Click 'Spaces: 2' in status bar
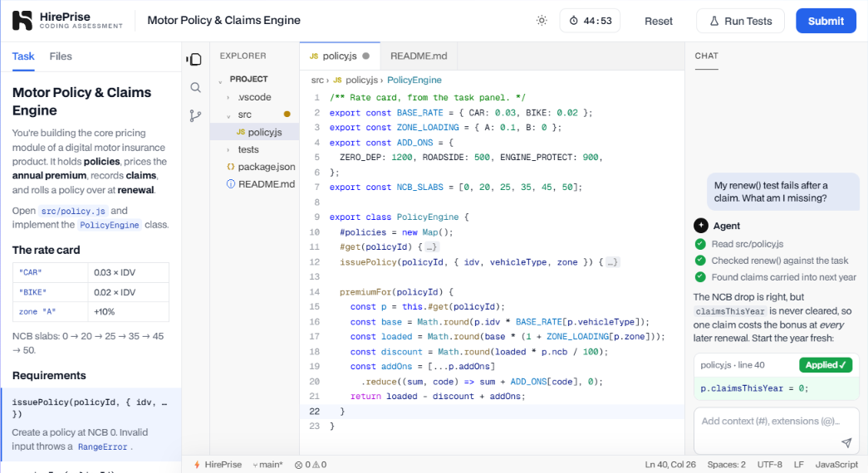Viewport: 868px width, 473px height. 726,465
